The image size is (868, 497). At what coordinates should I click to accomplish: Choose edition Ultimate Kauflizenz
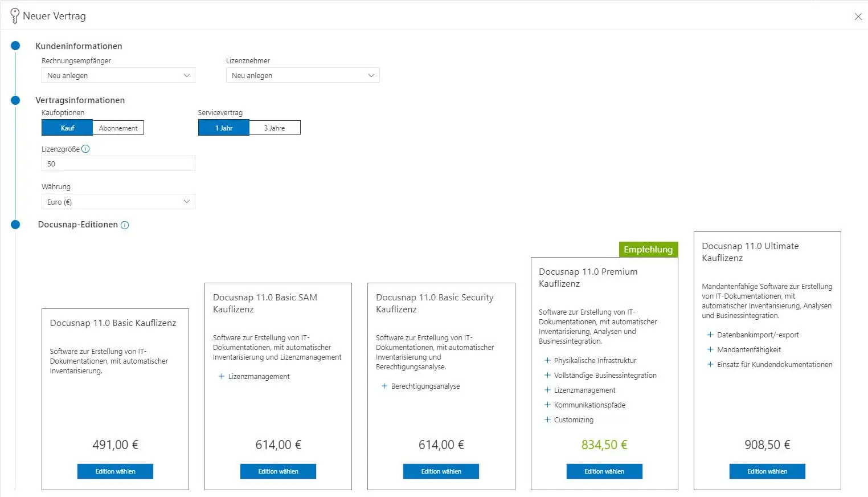(x=767, y=471)
